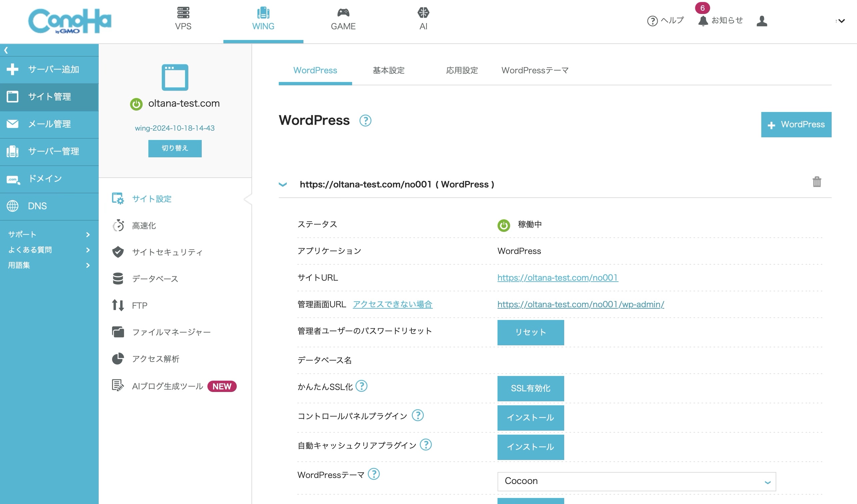This screenshot has height=504, width=857.
Task: Open the Cocoon theme dropdown
Action: [x=637, y=482]
